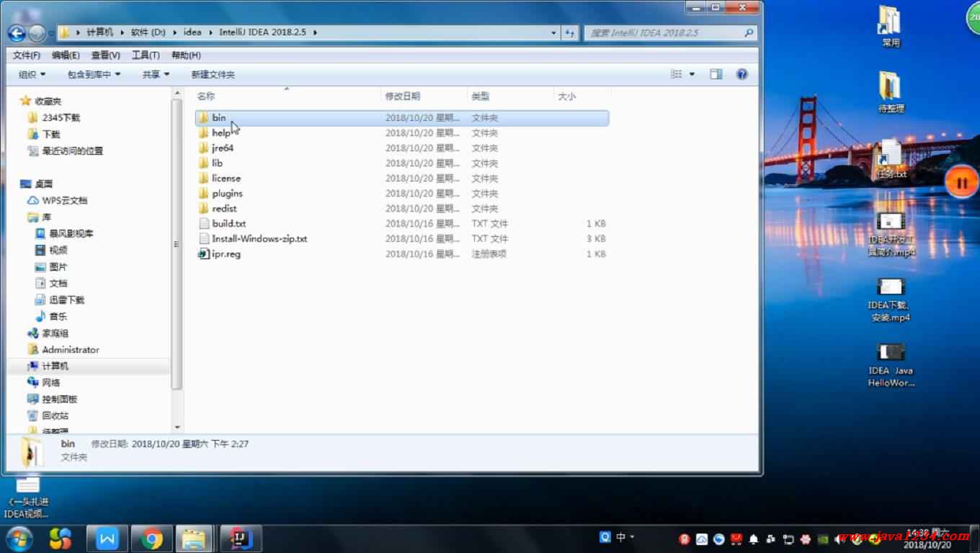
Task: Open Google Chrome from the taskbar
Action: [x=151, y=539]
